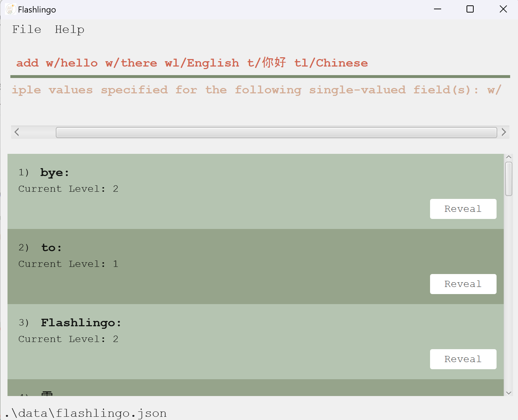
Task: Click the horizontal scrollbar thumb in result box
Action: pyautogui.click(x=276, y=132)
